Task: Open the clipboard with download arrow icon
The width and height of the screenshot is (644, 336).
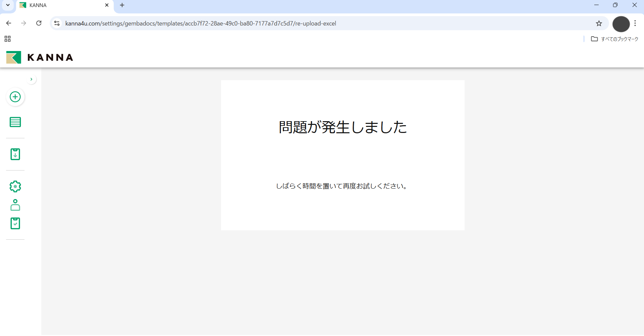Action: tap(15, 154)
